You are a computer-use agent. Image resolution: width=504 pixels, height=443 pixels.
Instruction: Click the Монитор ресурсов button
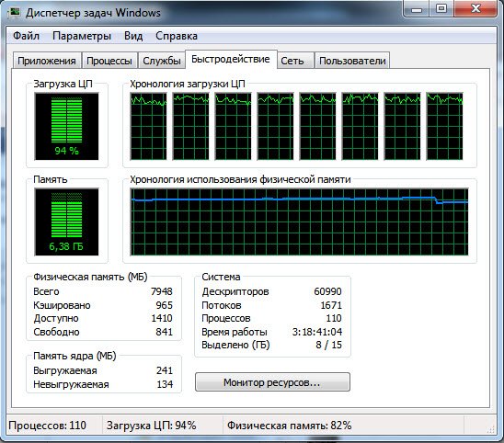[x=272, y=382]
